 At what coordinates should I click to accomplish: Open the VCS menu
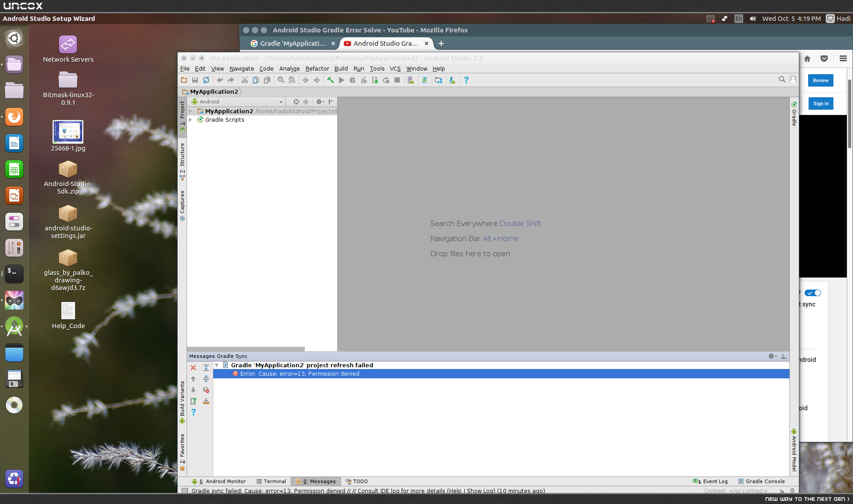click(x=395, y=69)
